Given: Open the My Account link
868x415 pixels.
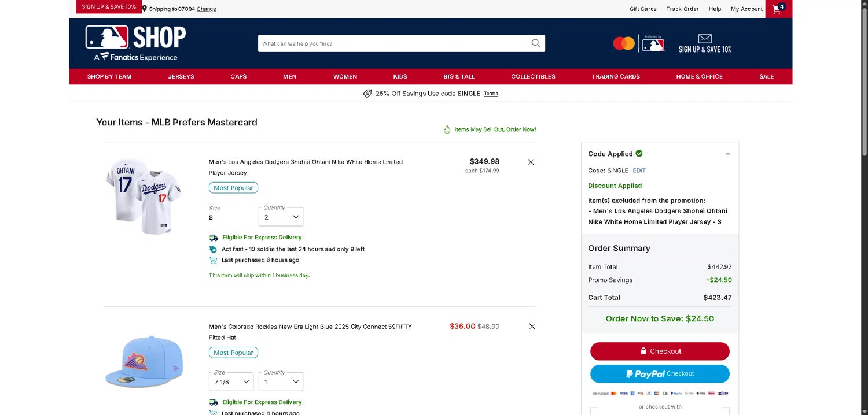Looking at the screenshot, I should pyautogui.click(x=746, y=9).
